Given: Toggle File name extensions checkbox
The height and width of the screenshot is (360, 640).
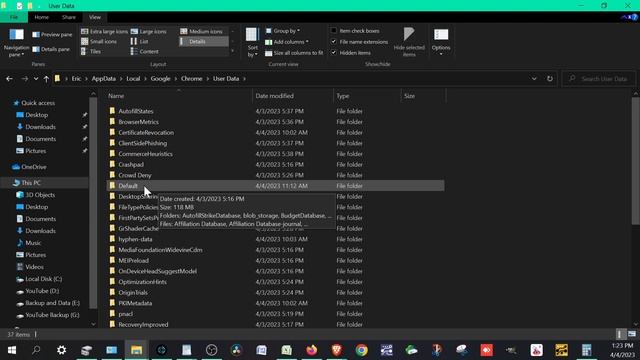Looking at the screenshot, I should pos(333,42).
